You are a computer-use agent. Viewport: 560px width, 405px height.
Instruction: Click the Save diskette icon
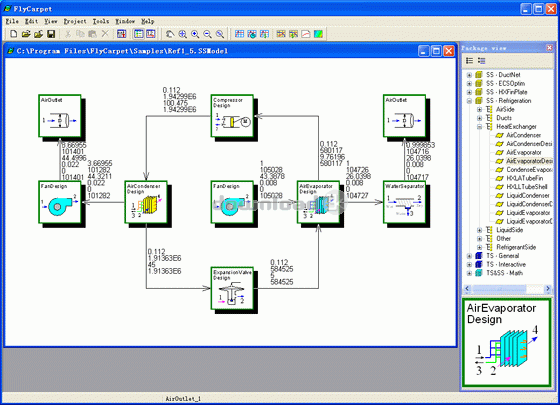pos(51,34)
